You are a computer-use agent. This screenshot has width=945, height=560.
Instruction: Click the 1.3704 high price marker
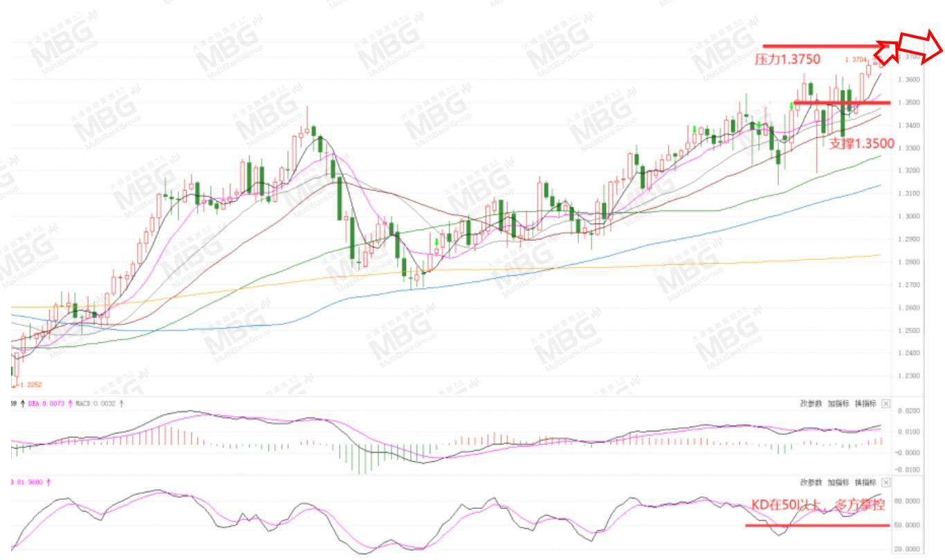pyautogui.click(x=855, y=61)
